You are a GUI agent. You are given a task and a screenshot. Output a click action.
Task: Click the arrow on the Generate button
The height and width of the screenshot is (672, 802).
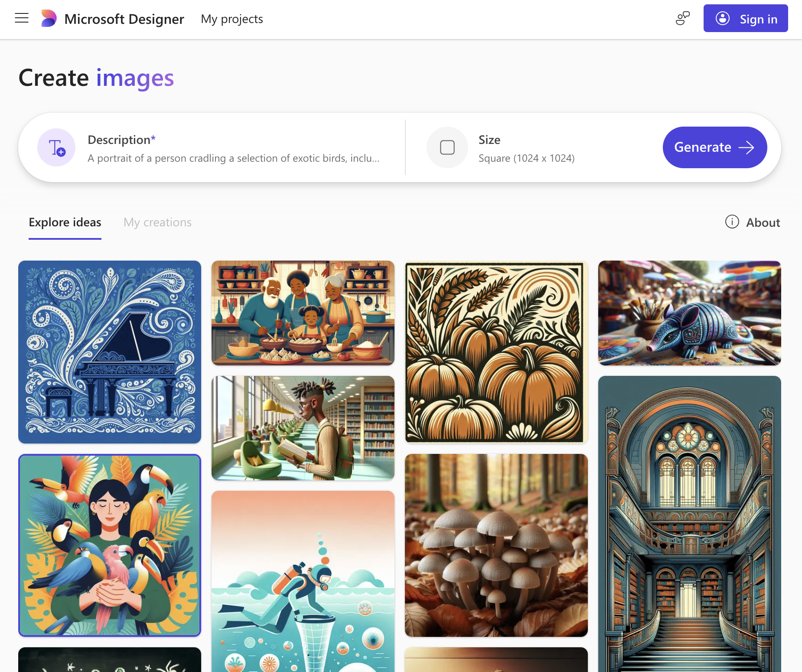[746, 147]
